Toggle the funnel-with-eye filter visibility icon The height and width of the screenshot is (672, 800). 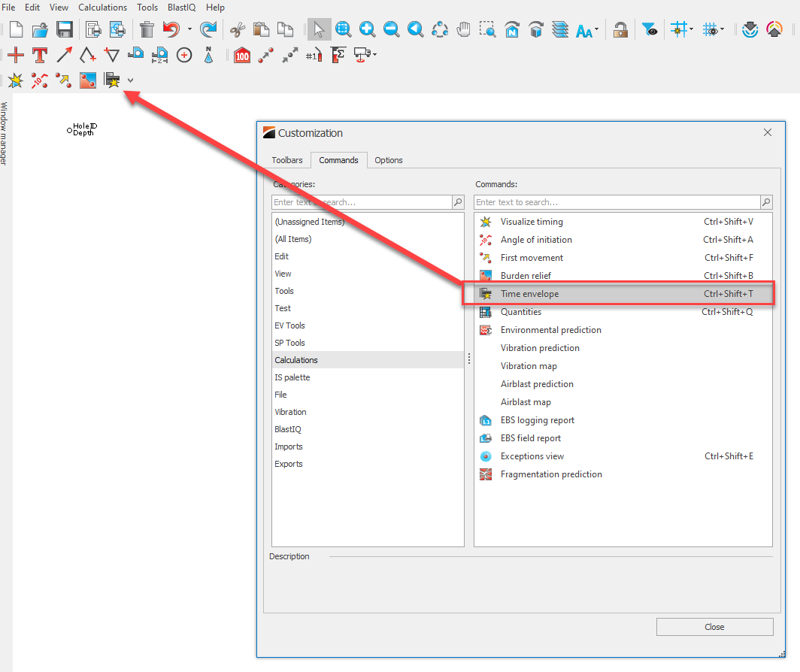[x=650, y=29]
